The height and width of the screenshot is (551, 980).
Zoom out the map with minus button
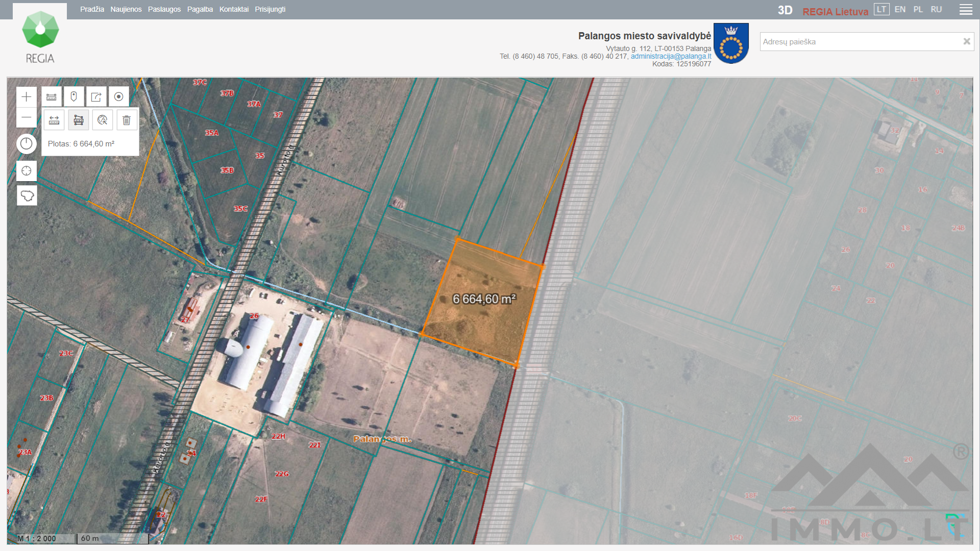pyautogui.click(x=27, y=118)
